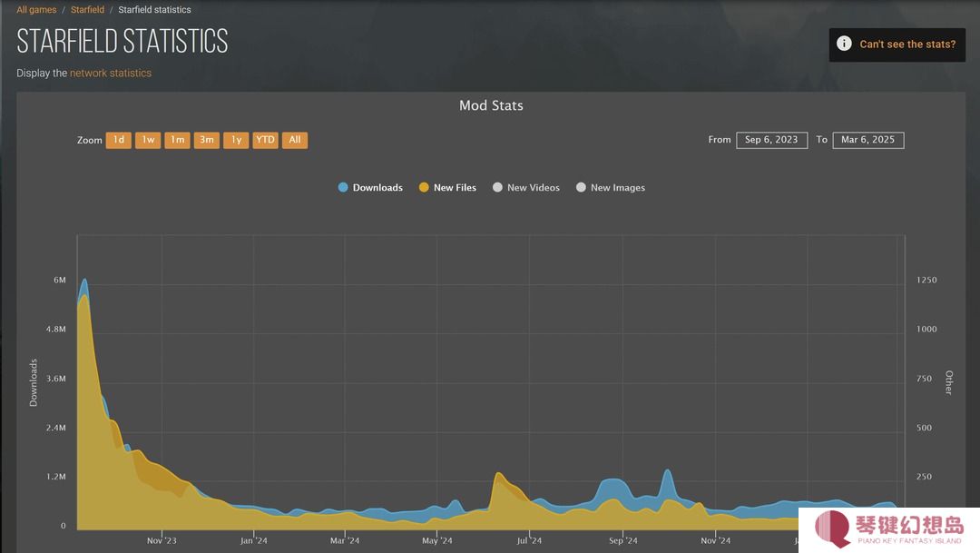Set chart zoom to 1y
This screenshot has height=553, width=980.
(236, 140)
